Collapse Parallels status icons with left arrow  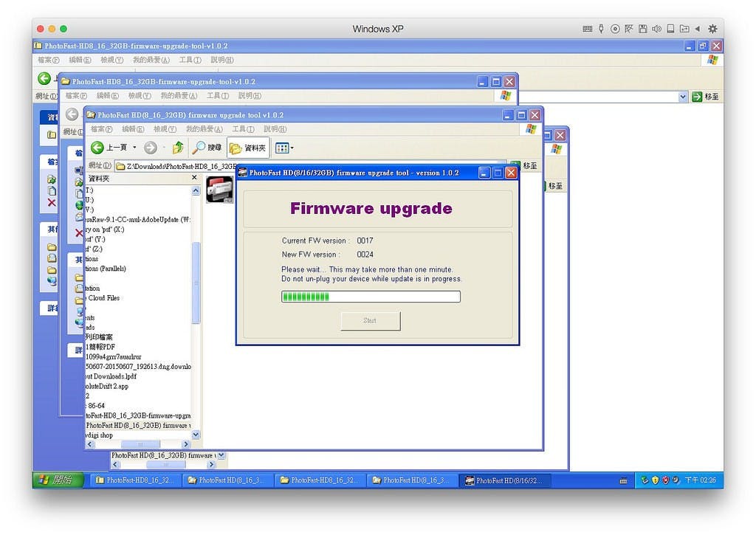point(697,29)
